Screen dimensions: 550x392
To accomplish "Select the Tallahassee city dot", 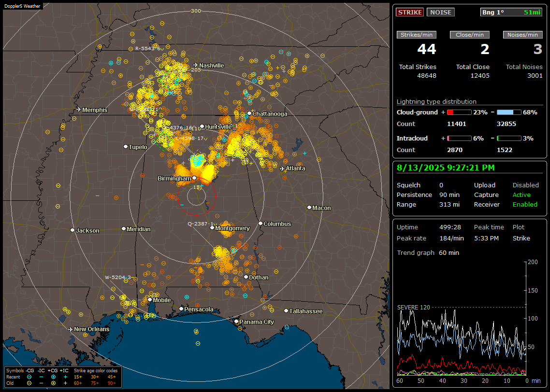I will (x=286, y=311).
